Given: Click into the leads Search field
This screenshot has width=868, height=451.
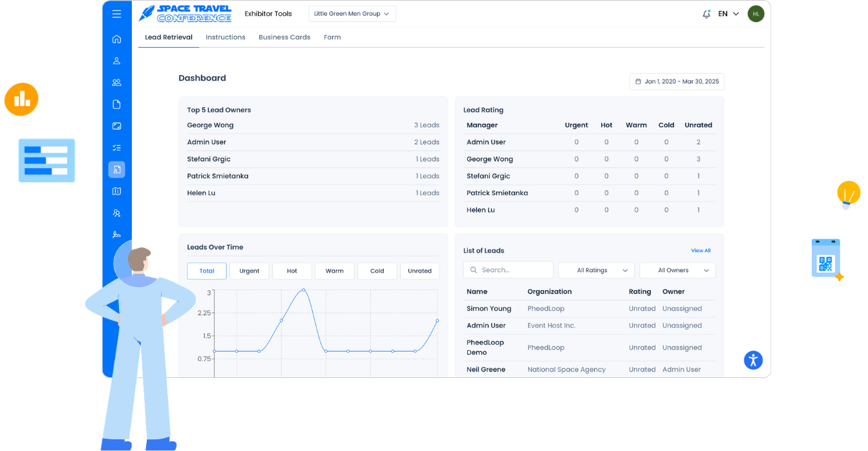Looking at the screenshot, I should (x=509, y=270).
